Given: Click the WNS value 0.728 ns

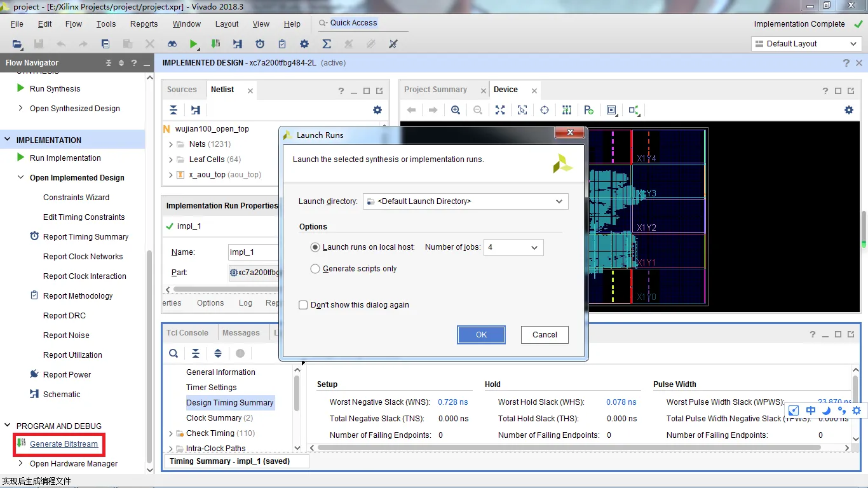Looking at the screenshot, I should tap(452, 402).
